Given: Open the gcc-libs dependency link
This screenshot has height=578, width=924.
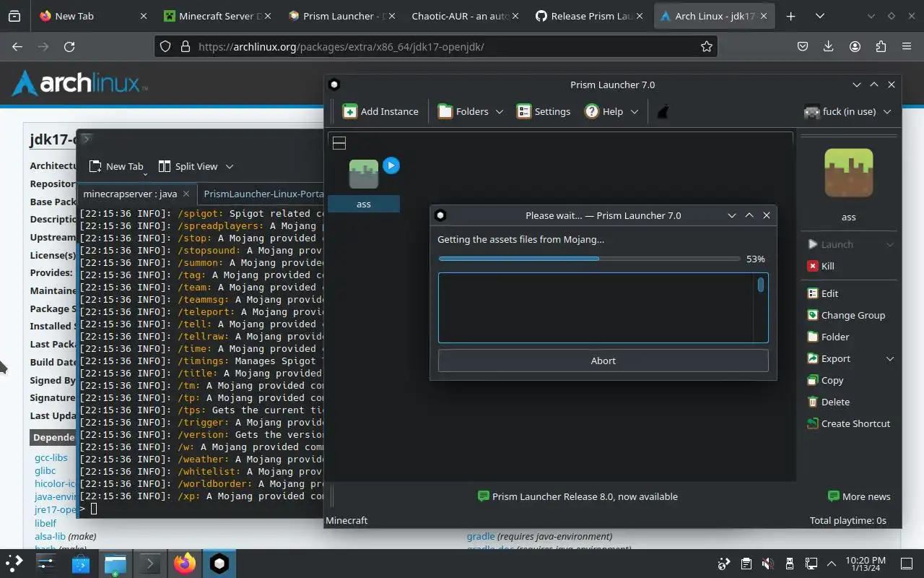Looking at the screenshot, I should click(x=51, y=457).
